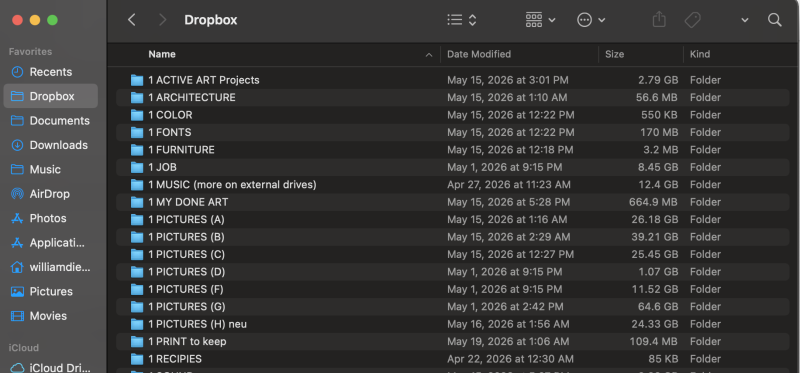Click the iCloud Drive cloud icon
This screenshot has width=800, height=373.
pyautogui.click(x=17, y=367)
